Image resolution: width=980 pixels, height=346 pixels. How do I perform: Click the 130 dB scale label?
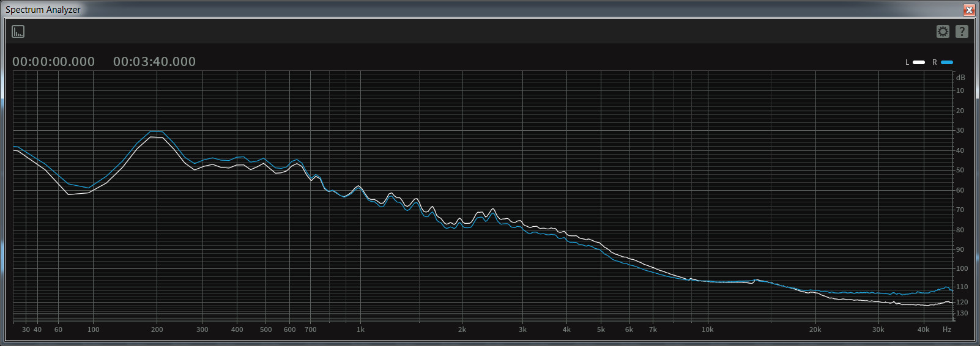(x=962, y=313)
